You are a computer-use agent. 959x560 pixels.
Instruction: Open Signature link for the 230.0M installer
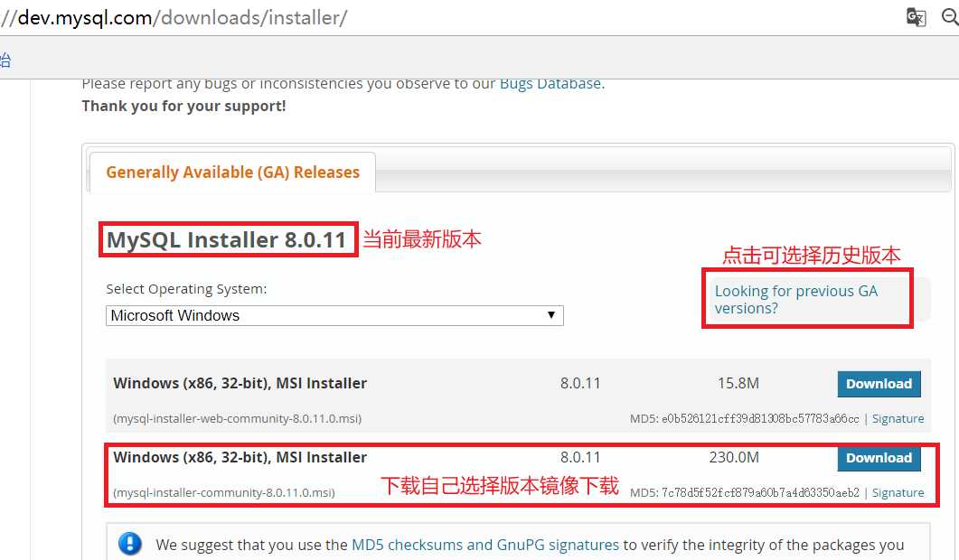pos(898,493)
